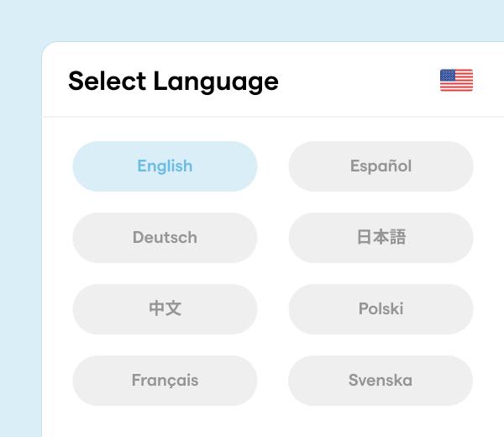The height and width of the screenshot is (437, 504).
Task: Click the American flag beside the title
Action: coord(456,81)
